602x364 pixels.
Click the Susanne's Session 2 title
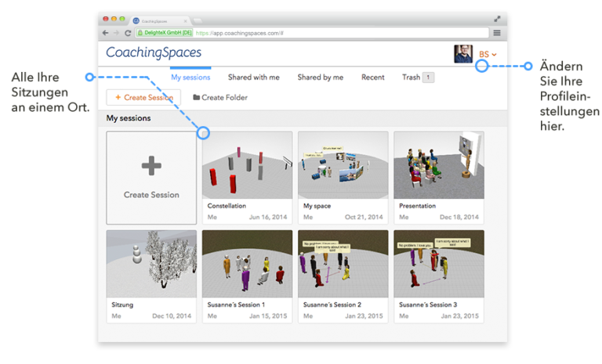pos(332,305)
